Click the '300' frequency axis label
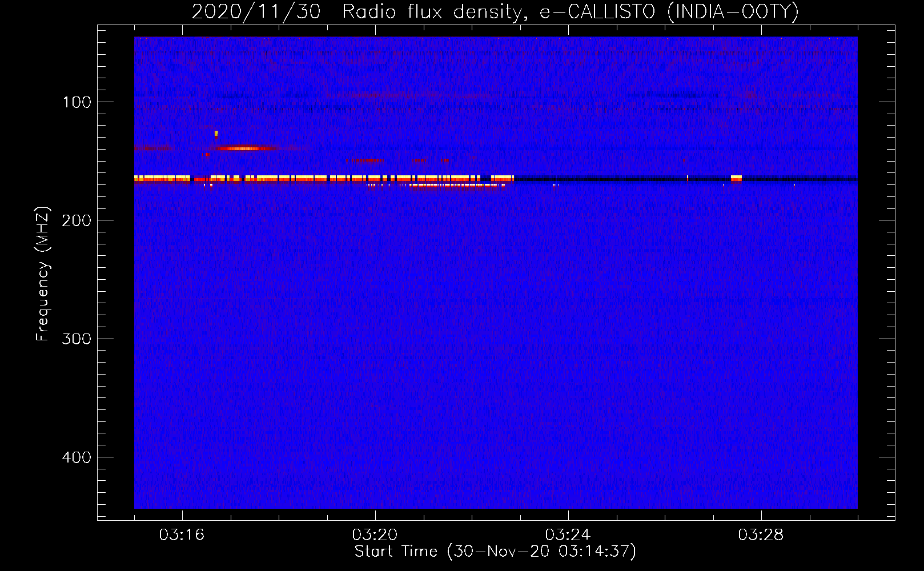The image size is (924, 571). point(77,339)
